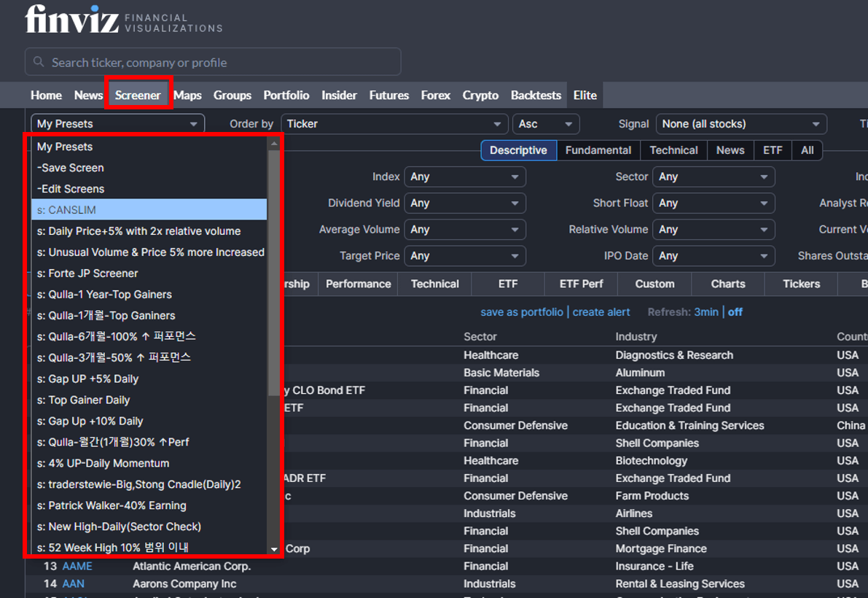Select the -Save Screen preset option
Screen dimensions: 868x598
tap(149, 168)
